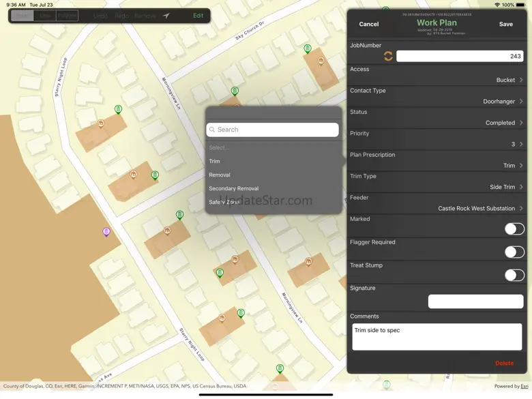Choose Secondary Removal from the popup list
532x399 pixels.
[x=233, y=188]
